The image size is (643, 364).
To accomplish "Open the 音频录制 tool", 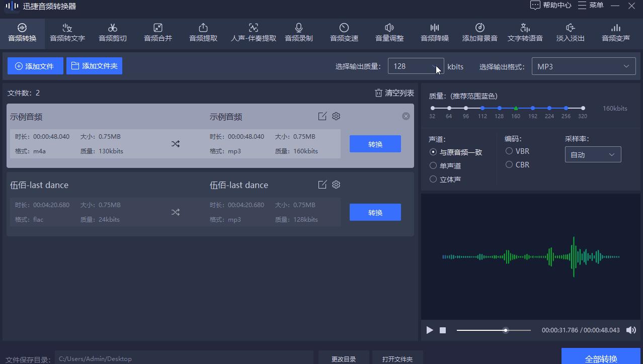I will [x=299, y=33].
